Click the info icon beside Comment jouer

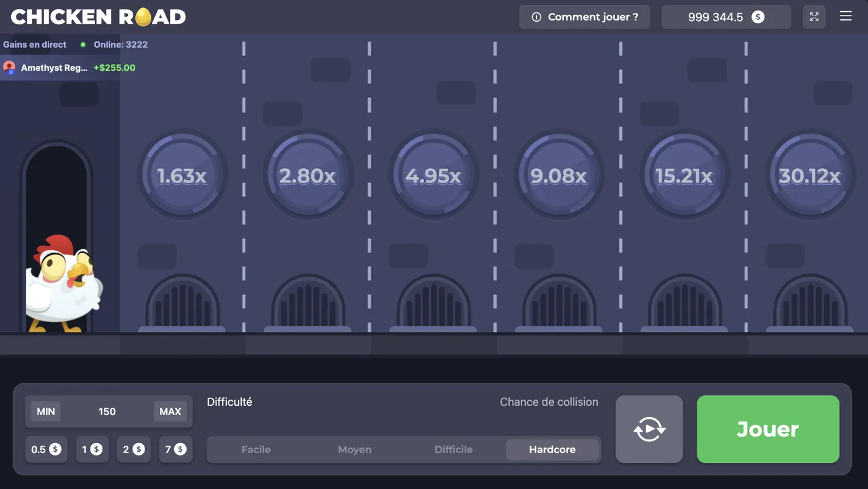(536, 17)
